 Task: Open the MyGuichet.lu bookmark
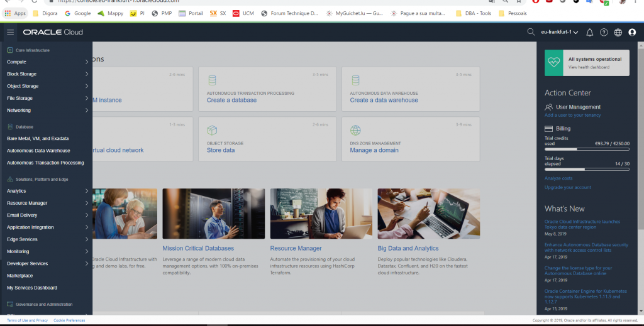(355, 13)
